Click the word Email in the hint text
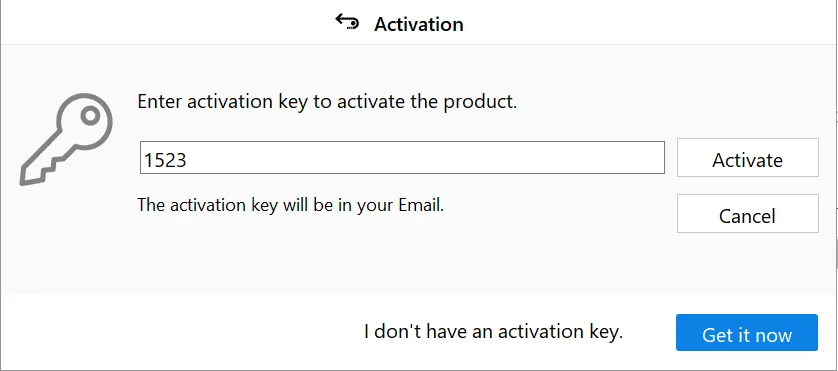The height and width of the screenshot is (371, 838). [x=421, y=205]
